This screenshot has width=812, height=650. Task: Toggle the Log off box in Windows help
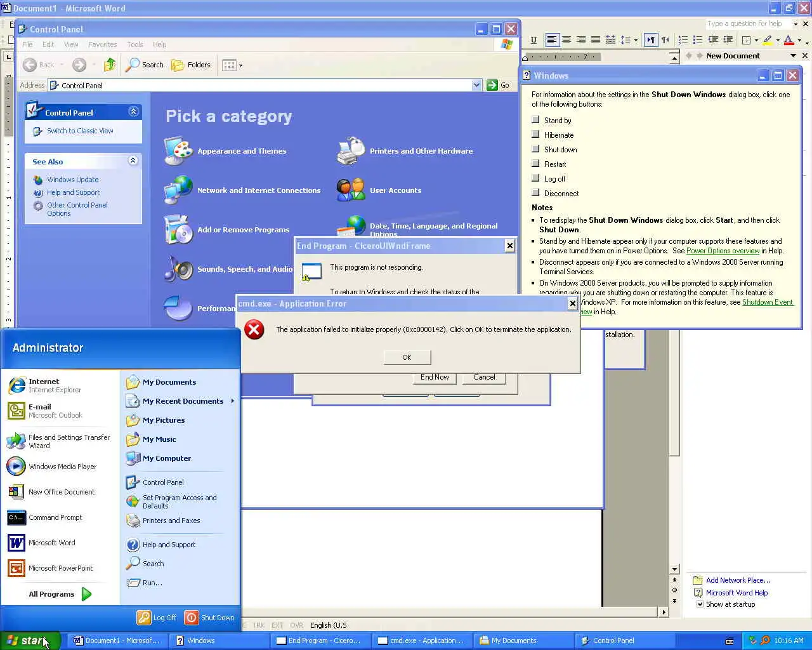[x=535, y=178]
